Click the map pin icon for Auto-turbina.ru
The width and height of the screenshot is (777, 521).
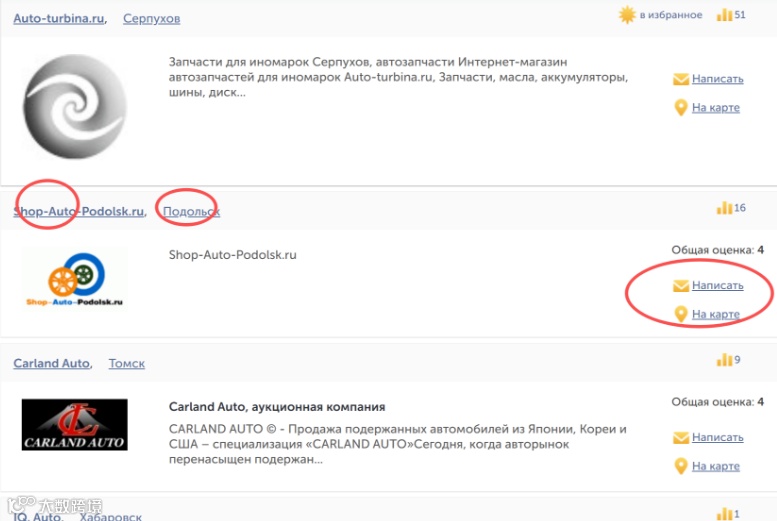(x=681, y=108)
